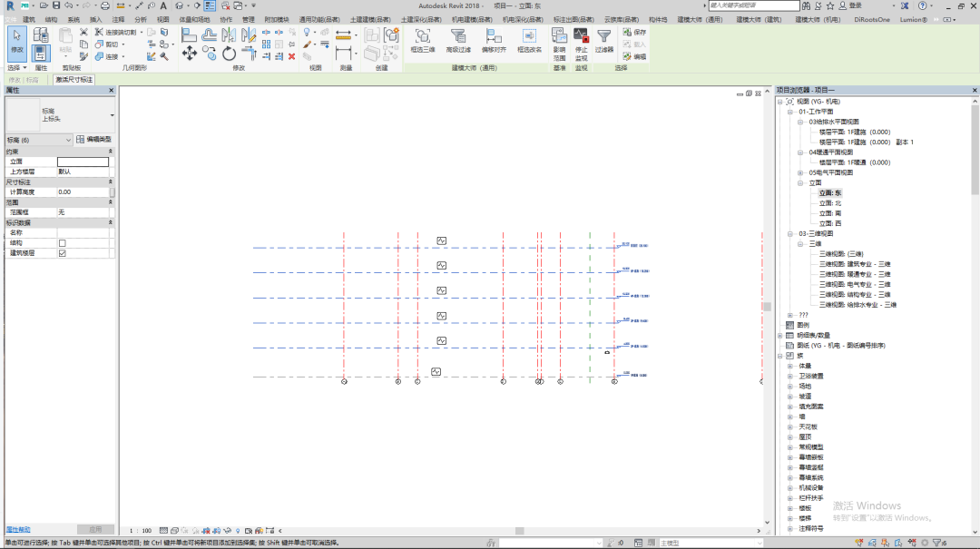Click the 立面 value input field
The height and width of the screenshot is (549, 980).
point(83,162)
